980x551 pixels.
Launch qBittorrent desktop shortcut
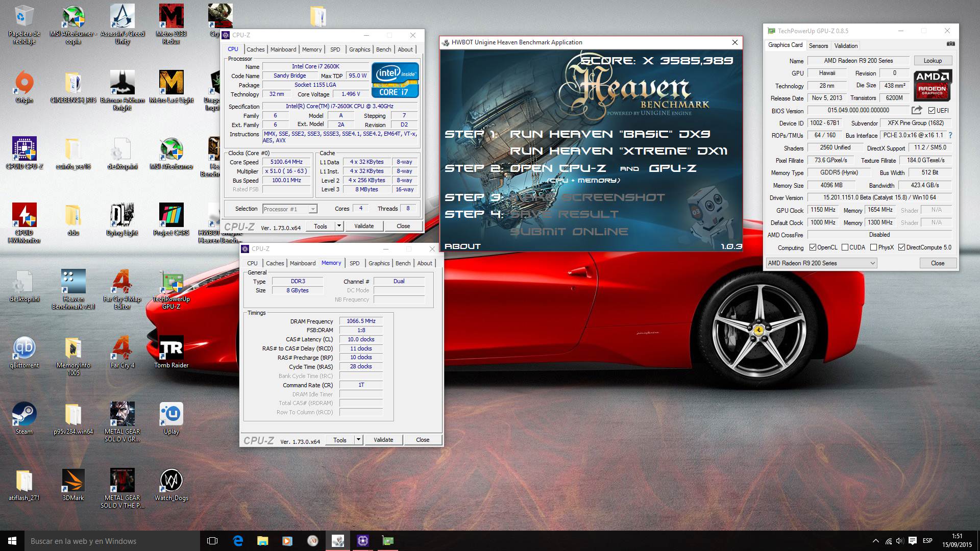[24, 352]
